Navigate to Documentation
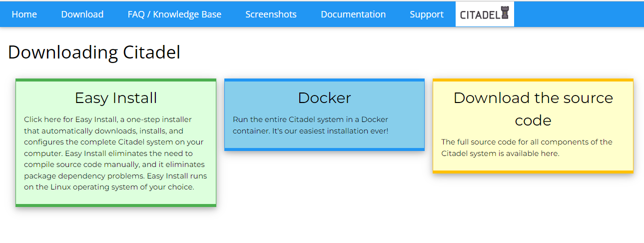Viewport: 644px width, 243px height. click(x=353, y=14)
